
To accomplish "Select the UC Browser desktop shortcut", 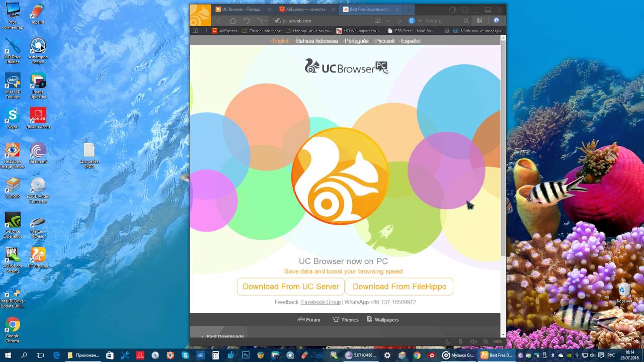I will (x=38, y=258).
